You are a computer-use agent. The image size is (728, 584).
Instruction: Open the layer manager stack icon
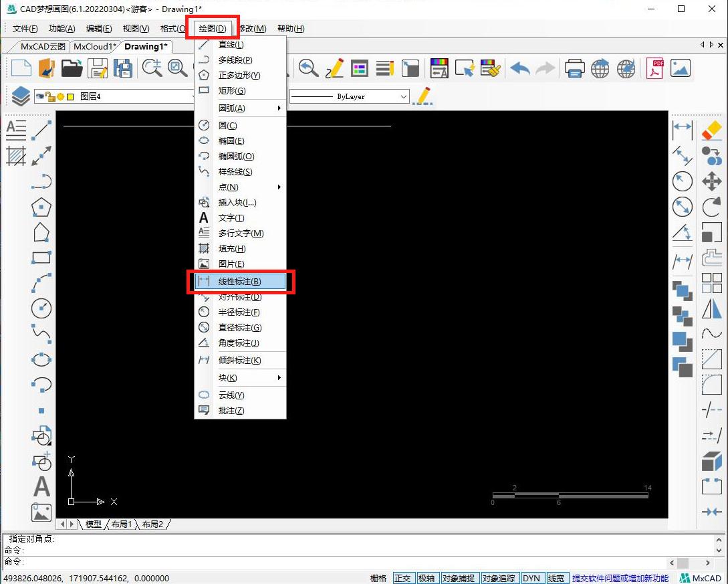coord(20,96)
